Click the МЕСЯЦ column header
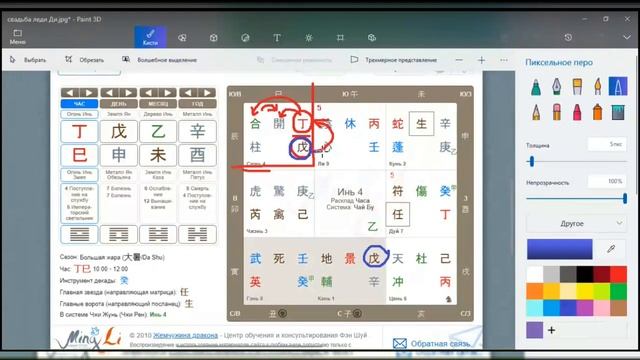This screenshot has width=640, height=360. click(x=158, y=104)
